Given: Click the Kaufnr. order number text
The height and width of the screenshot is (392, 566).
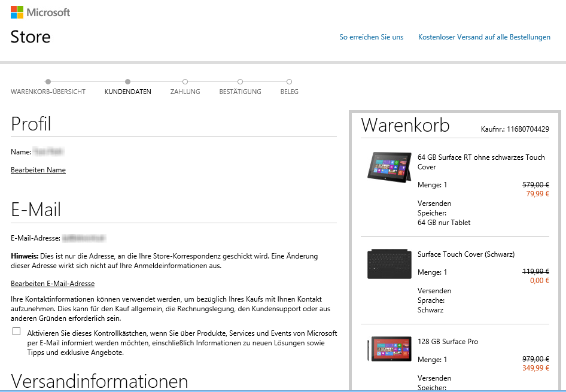Looking at the screenshot, I should tap(515, 129).
